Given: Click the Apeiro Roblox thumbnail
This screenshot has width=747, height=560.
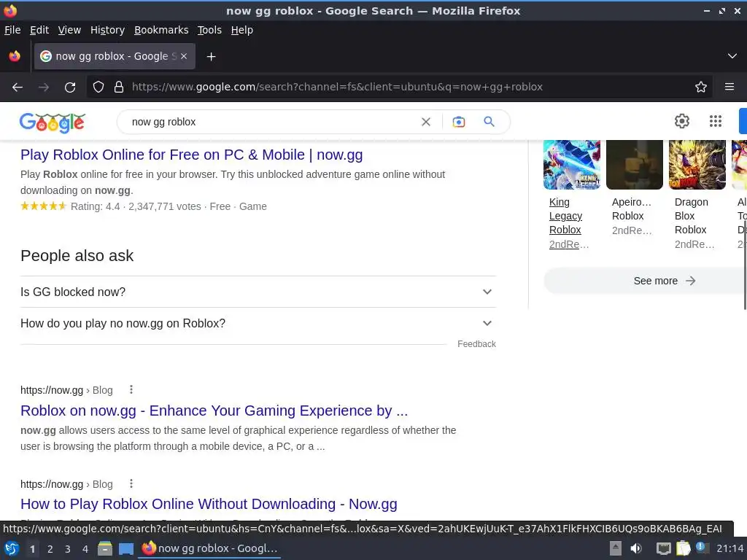Looking at the screenshot, I should (635, 165).
